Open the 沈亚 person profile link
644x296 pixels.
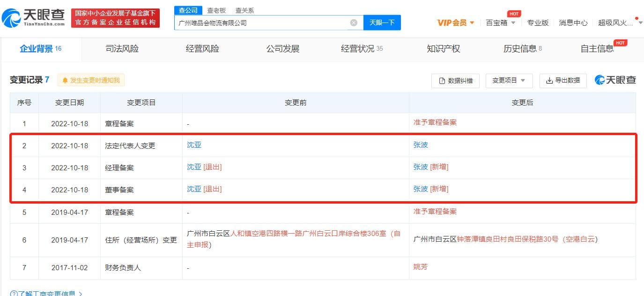[193, 145]
